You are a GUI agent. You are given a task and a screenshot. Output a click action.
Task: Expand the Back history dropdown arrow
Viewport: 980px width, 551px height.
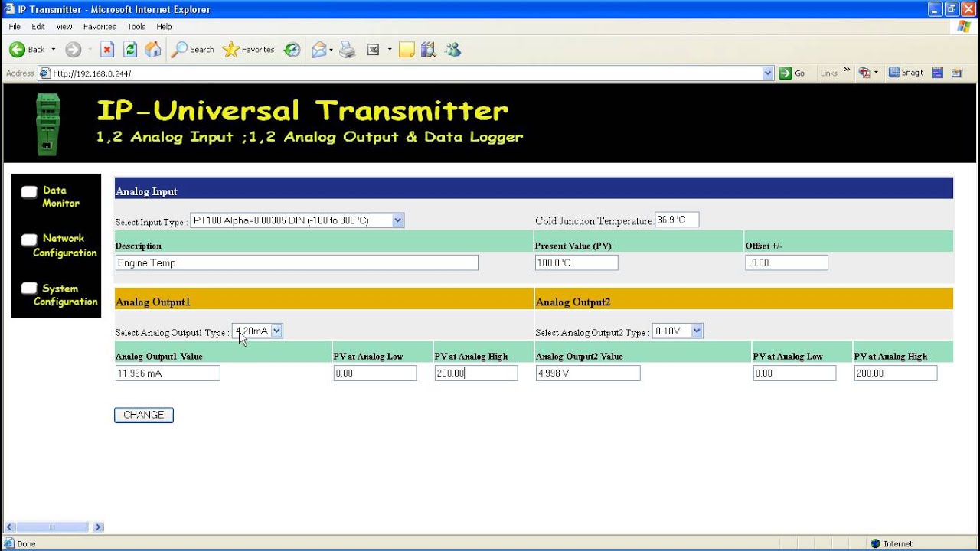click(x=53, y=50)
